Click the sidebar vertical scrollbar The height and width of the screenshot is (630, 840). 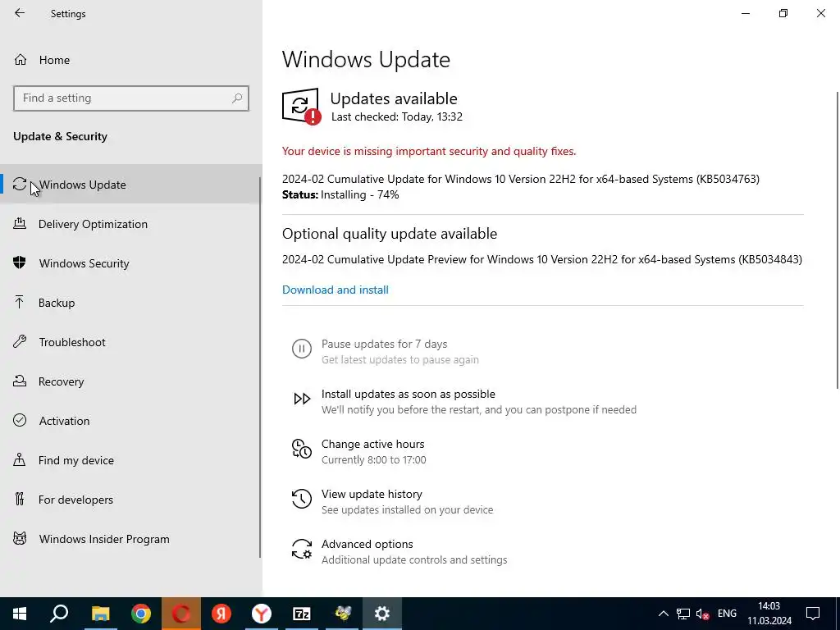(x=260, y=367)
